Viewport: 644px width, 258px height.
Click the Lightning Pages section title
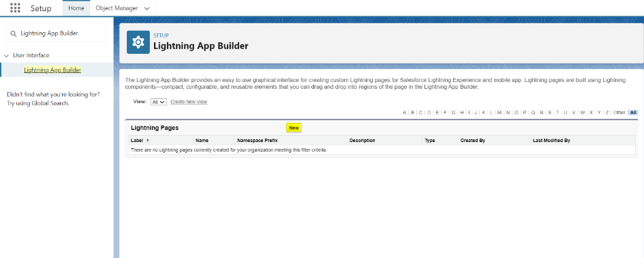point(155,128)
